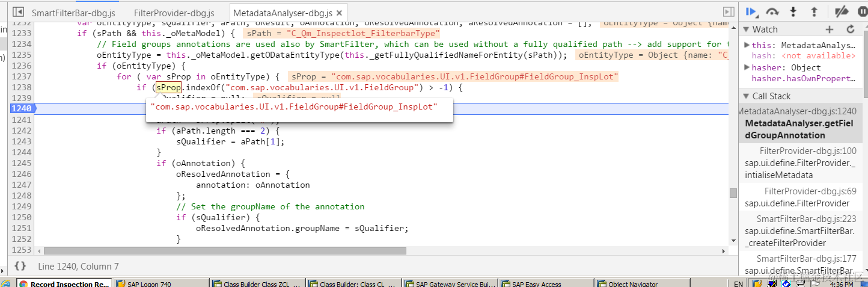
Task: Open FilterProvider-dbg.js:69 source link
Action: (810, 191)
